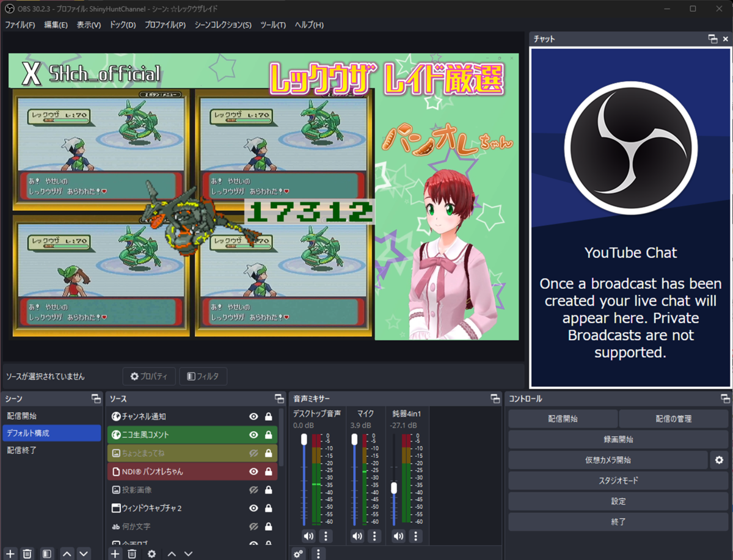Hide the ウィンドウキャプチャ 2 source
Screen dimensions: 733x560
[253, 508]
